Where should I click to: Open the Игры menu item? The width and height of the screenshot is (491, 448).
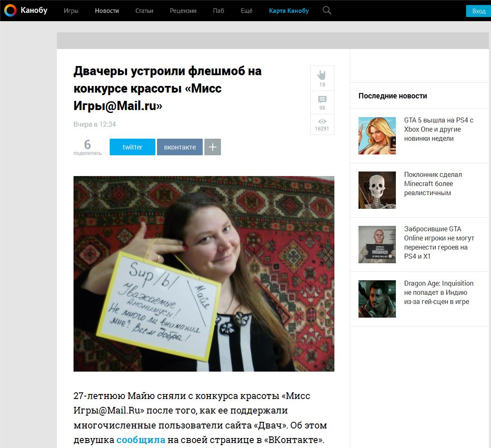point(71,11)
